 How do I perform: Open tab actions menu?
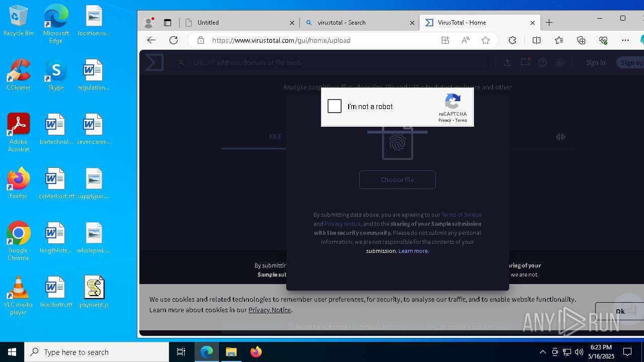click(x=168, y=23)
